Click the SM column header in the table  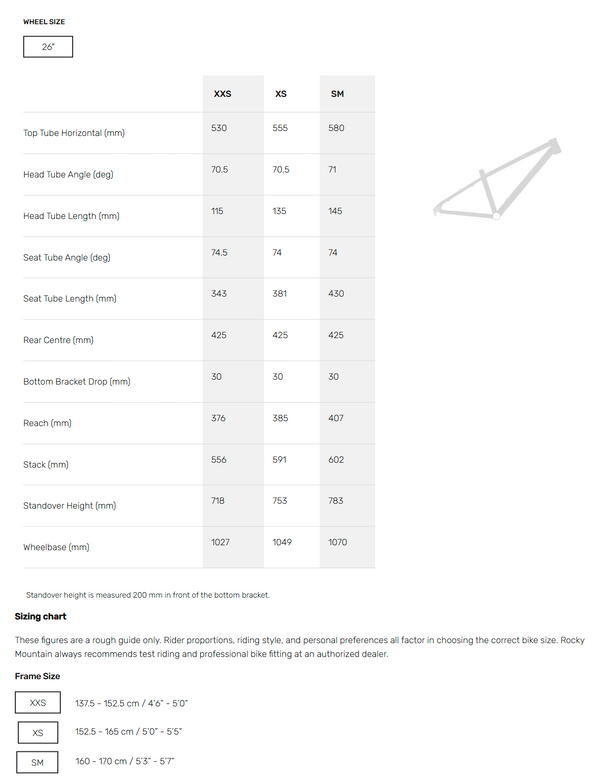pyautogui.click(x=337, y=94)
